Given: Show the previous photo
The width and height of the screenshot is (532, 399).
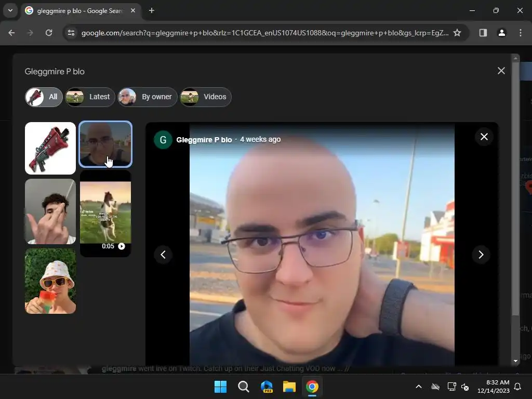Looking at the screenshot, I should (x=163, y=255).
